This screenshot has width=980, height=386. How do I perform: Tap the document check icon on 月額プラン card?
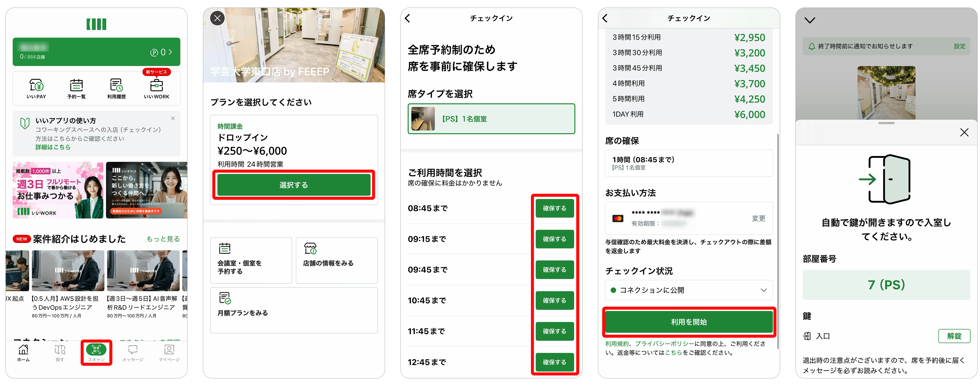pyautogui.click(x=225, y=298)
